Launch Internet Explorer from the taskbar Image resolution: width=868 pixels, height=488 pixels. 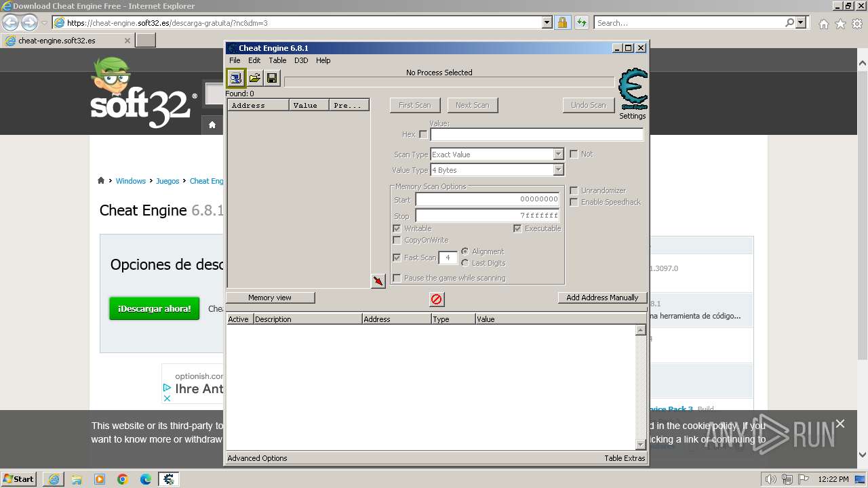click(x=54, y=479)
